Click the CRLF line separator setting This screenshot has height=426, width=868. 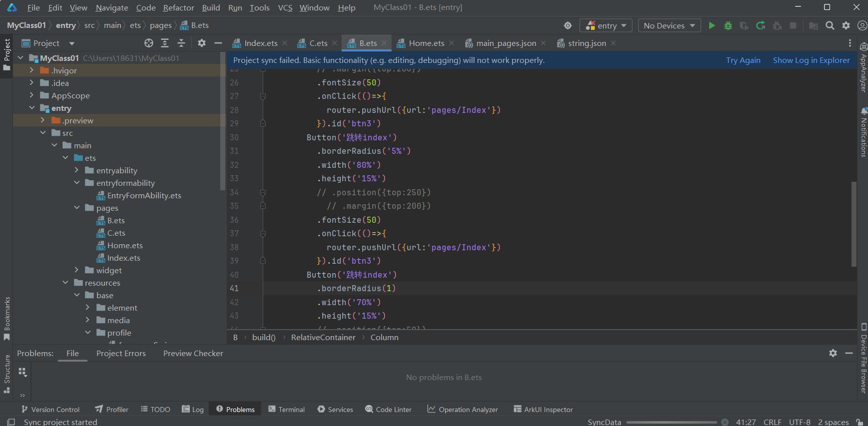(772, 422)
